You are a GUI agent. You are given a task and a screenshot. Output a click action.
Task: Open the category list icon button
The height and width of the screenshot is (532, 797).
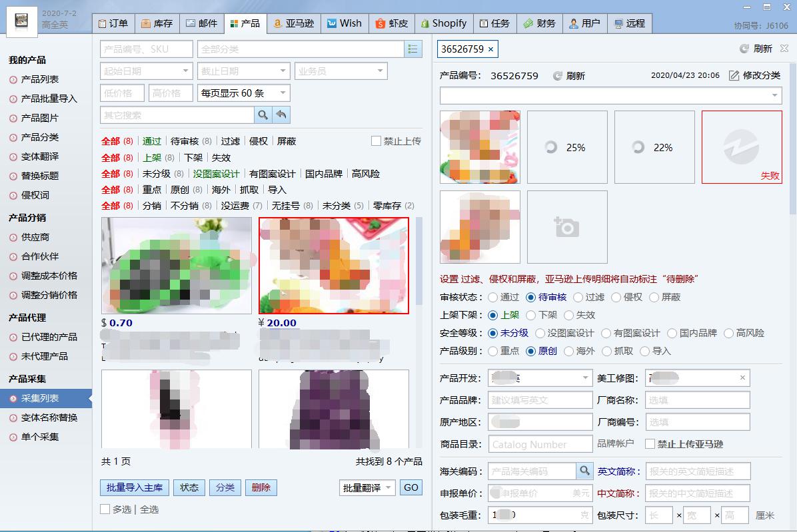click(x=413, y=49)
